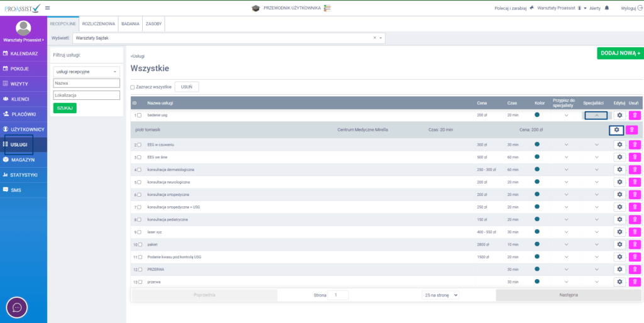Open edit gear for laser xyz
Image resolution: width=644 pixels, height=323 pixels.
(x=619, y=232)
